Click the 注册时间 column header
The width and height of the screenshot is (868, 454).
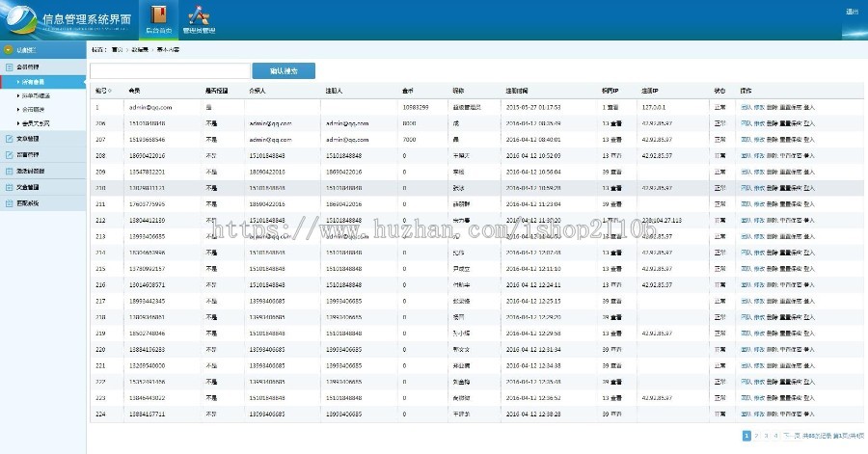517,91
